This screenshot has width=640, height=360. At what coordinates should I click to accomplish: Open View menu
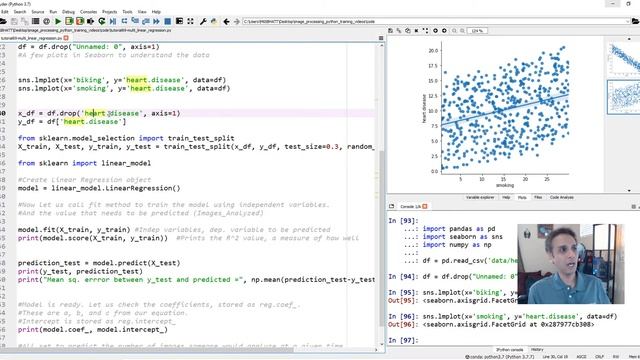point(142,12)
